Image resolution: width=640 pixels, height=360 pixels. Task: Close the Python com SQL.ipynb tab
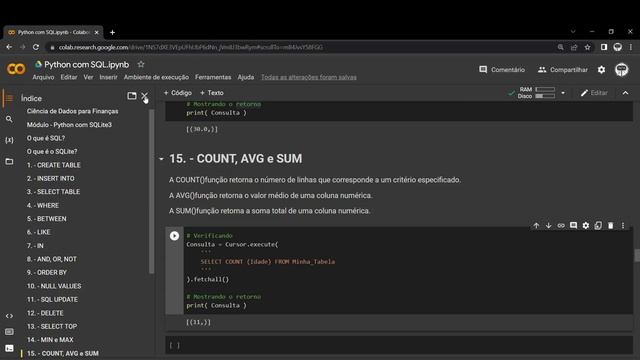pyautogui.click(x=97, y=32)
